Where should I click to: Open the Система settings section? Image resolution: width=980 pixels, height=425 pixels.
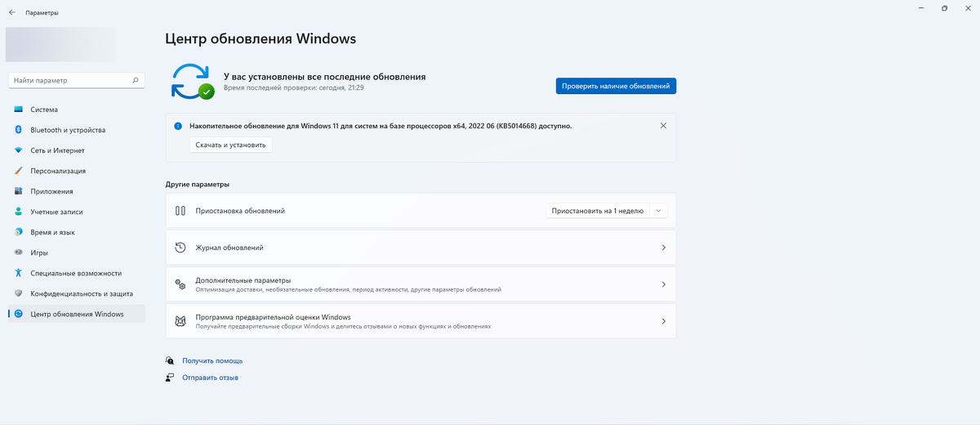[x=76, y=110]
